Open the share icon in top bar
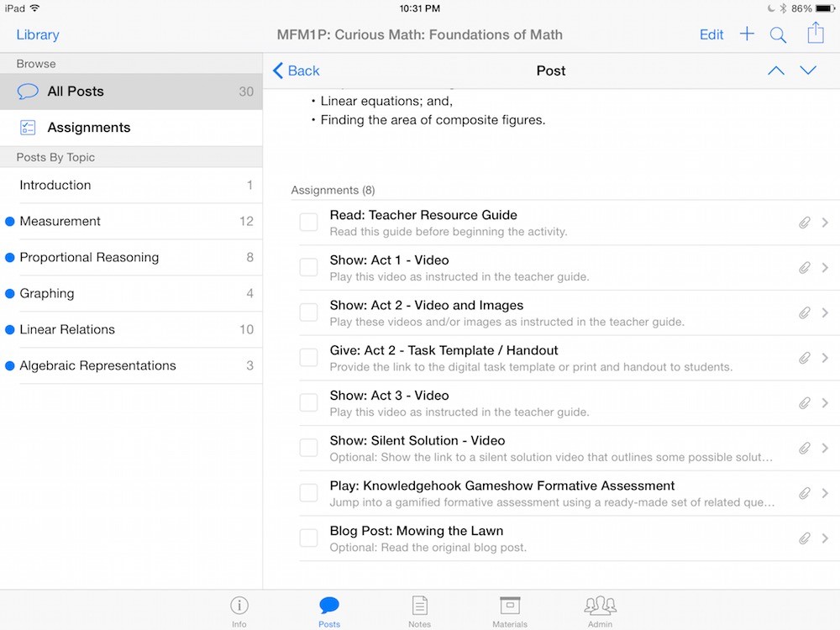 [x=815, y=34]
